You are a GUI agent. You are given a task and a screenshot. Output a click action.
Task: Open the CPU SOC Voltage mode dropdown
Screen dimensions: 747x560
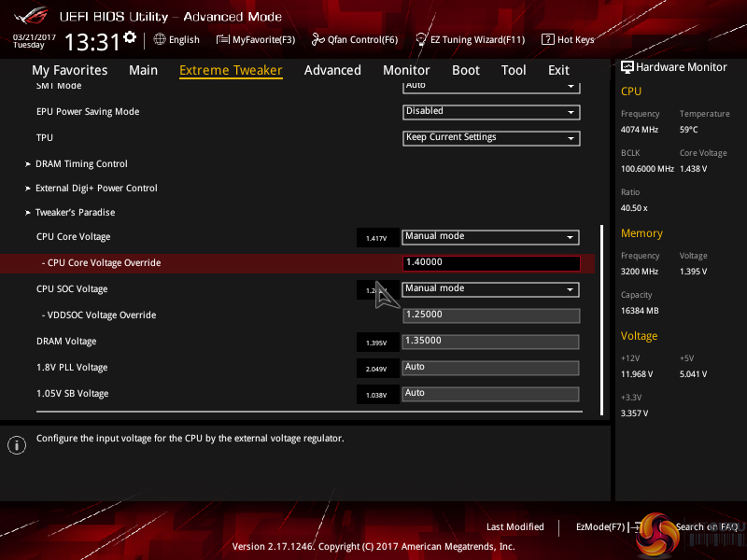click(x=491, y=289)
